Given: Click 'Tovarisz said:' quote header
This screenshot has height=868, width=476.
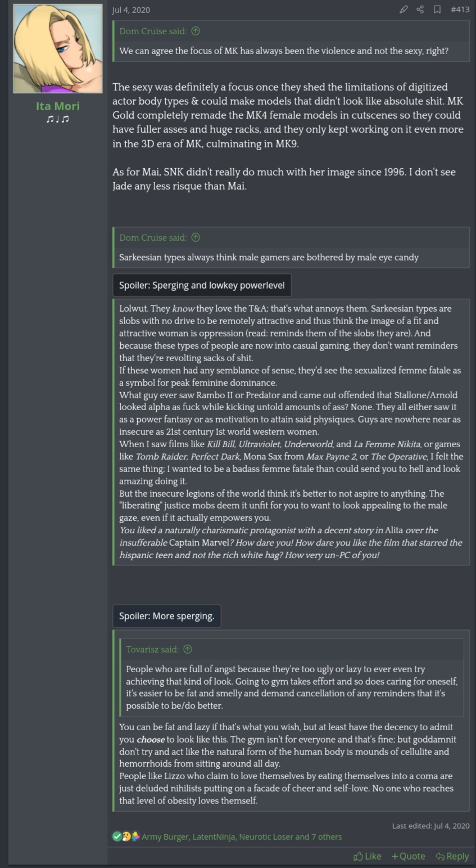Looking at the screenshot, I should 152,649.
